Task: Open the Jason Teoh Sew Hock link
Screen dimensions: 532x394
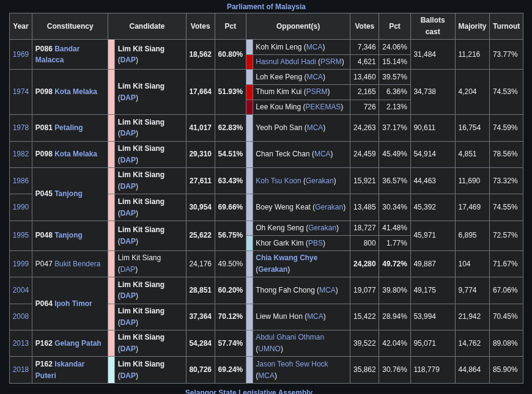Action: click(x=292, y=364)
